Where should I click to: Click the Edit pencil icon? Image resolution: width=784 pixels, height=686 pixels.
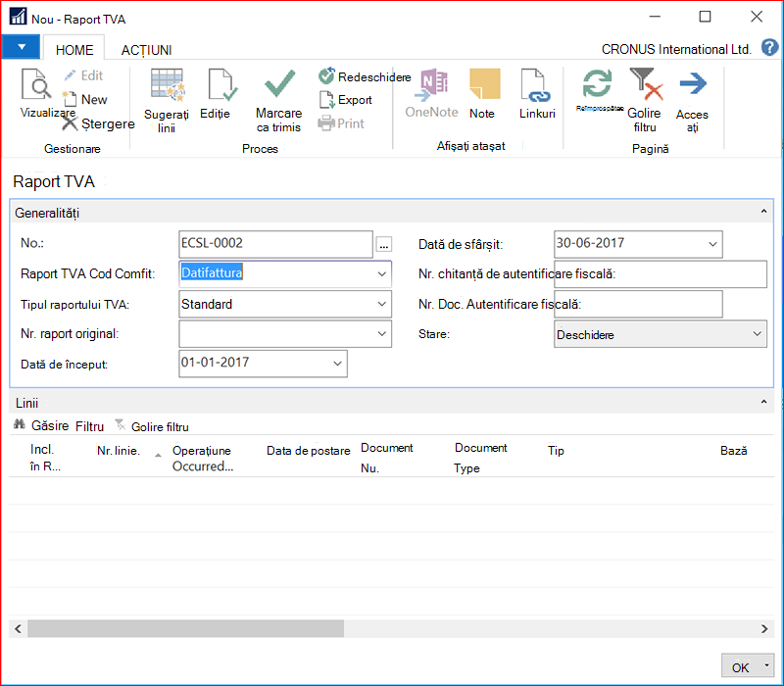70,75
